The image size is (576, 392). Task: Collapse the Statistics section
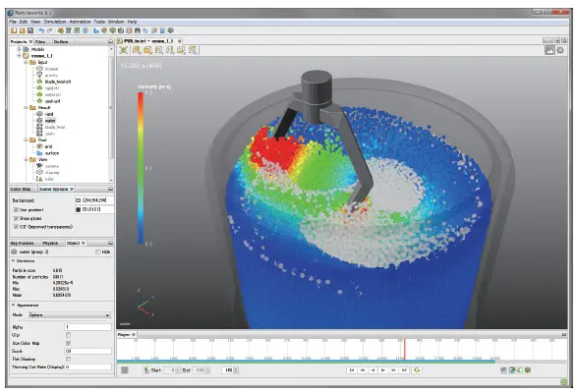point(13,260)
